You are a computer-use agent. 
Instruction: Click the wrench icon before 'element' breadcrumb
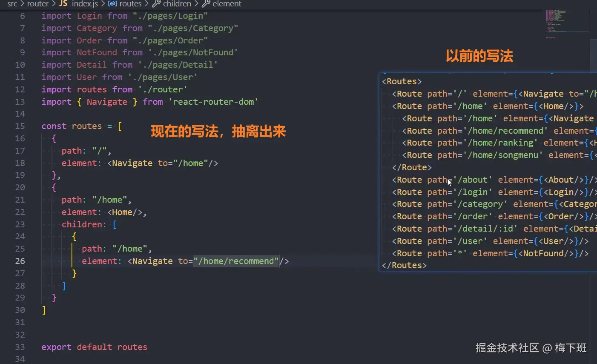tap(206, 4)
